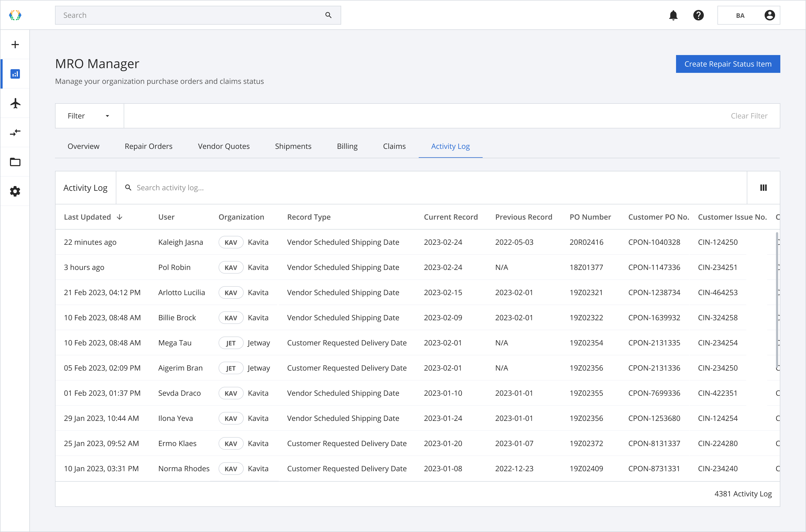Screen dimensions: 806x532
Task: Expand the Filter dropdown
Action: (90, 116)
